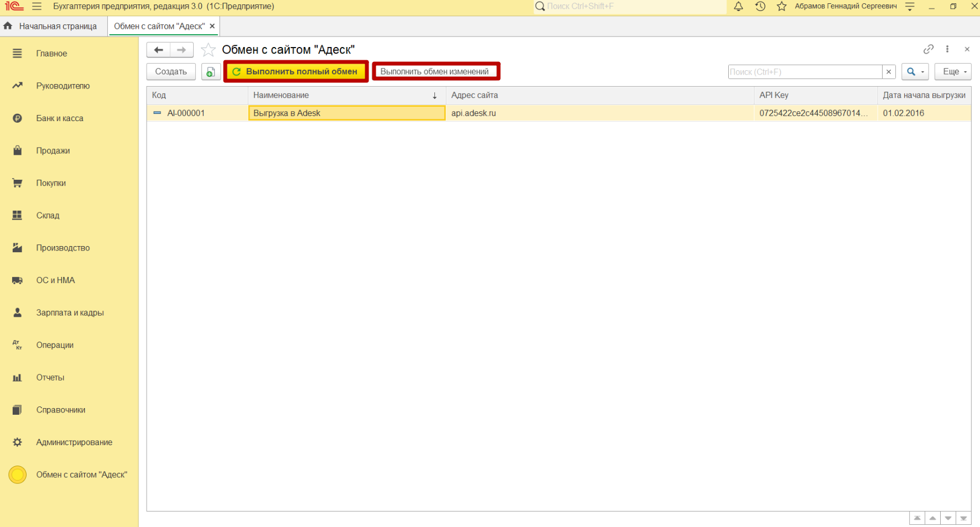Jump to the list start arrow
Screen dimensions: 980x527
coord(917,518)
